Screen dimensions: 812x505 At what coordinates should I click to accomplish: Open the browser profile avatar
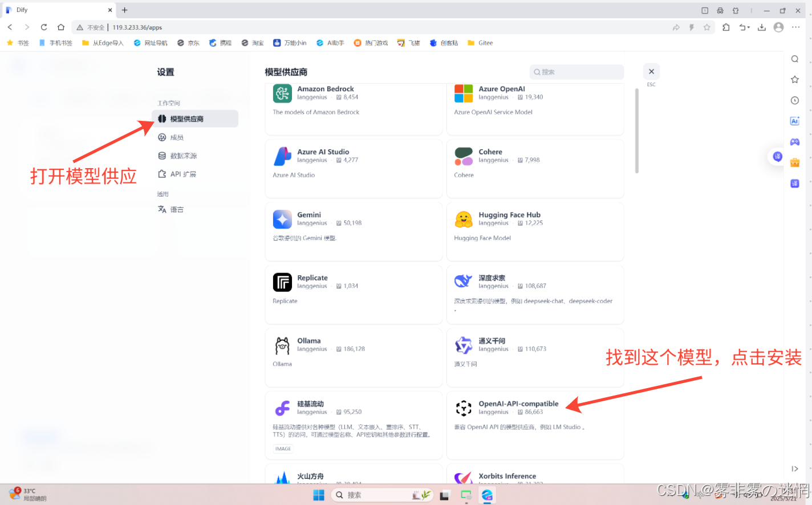[778, 27]
